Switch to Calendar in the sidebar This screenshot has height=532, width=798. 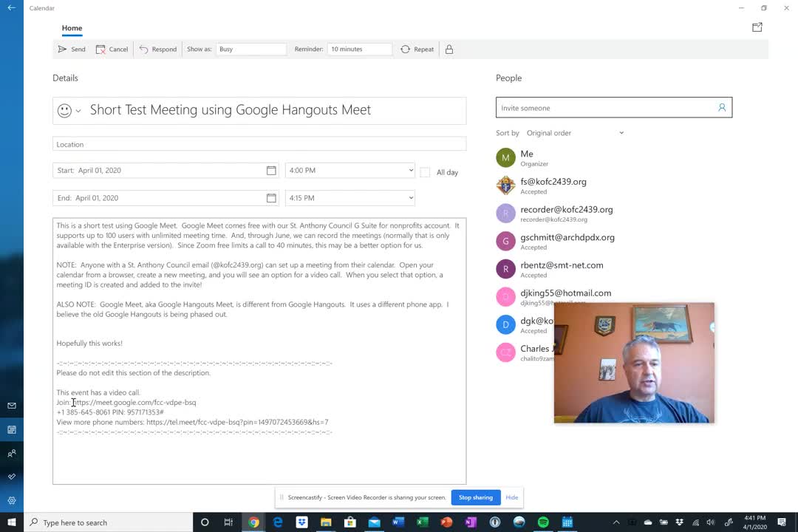pyautogui.click(x=12, y=430)
